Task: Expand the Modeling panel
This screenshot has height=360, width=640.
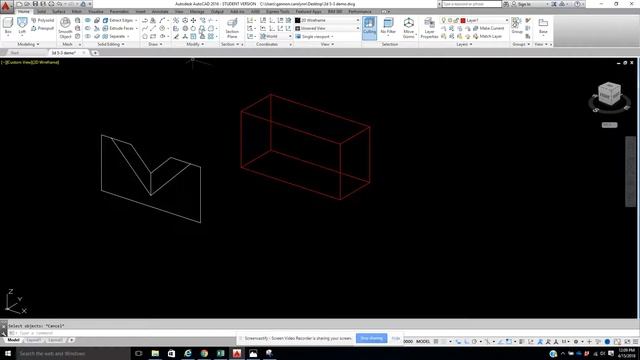Action: pos(28,44)
